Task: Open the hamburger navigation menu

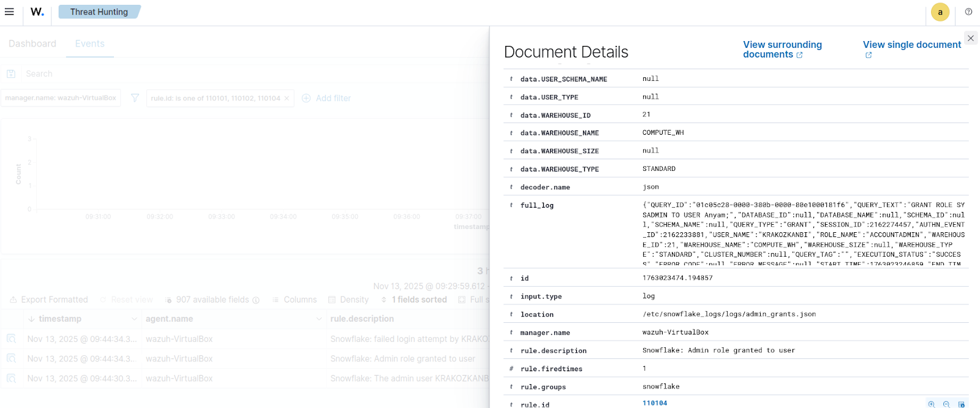Action: click(x=9, y=12)
